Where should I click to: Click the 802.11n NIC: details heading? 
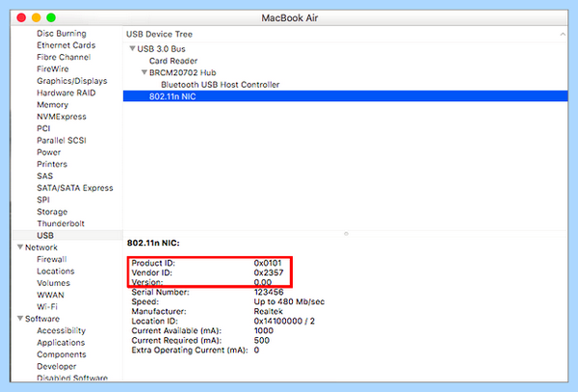pyautogui.click(x=153, y=243)
